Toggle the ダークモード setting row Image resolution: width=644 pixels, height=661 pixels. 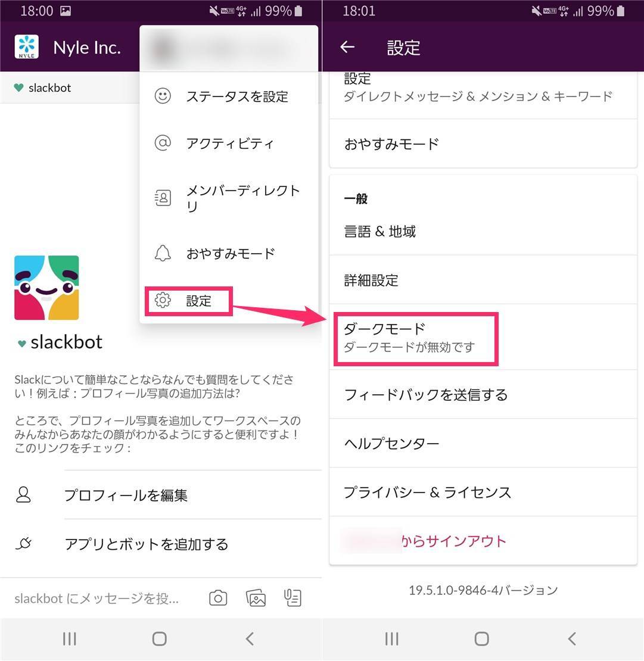coord(483,337)
